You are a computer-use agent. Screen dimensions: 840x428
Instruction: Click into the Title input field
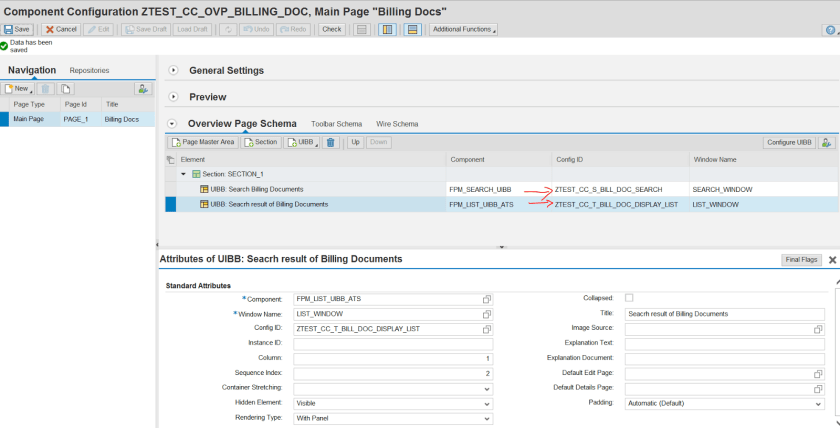(x=724, y=314)
